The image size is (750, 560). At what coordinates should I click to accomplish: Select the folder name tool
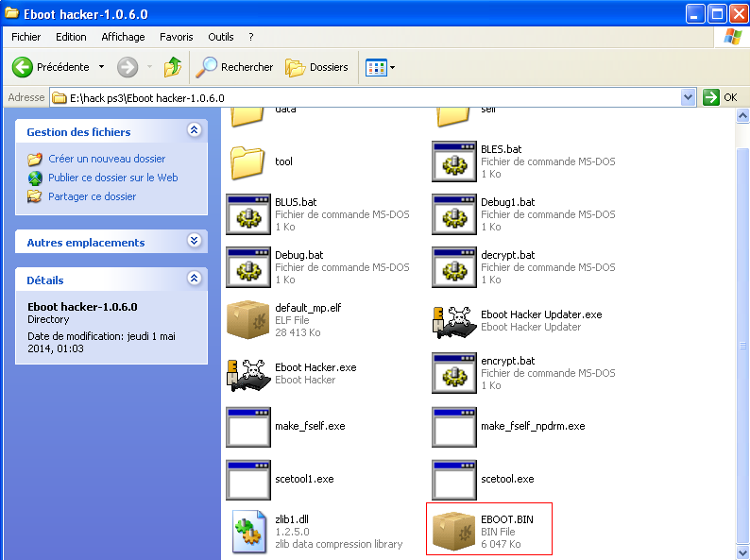[283, 161]
